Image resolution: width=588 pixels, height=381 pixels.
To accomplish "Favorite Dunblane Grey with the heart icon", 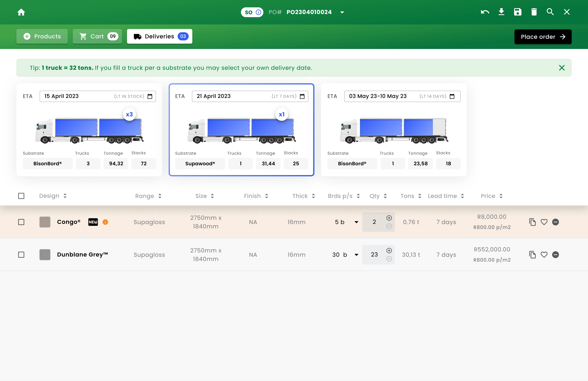I will (544, 254).
